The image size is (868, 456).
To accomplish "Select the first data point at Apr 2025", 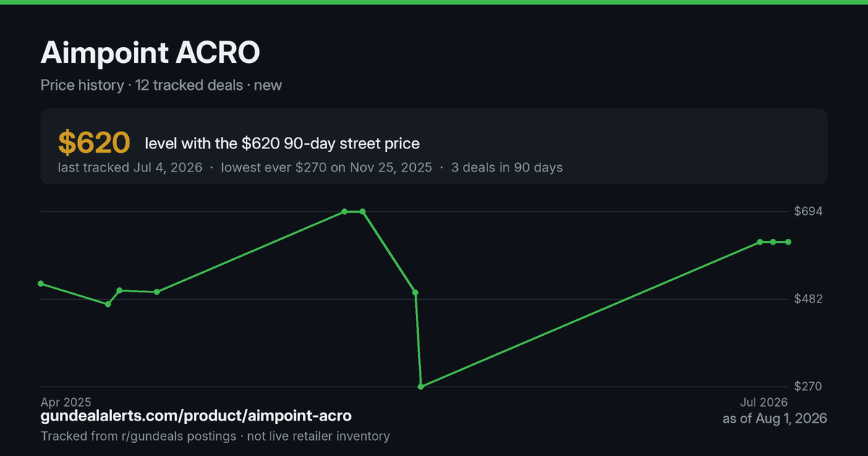I will point(41,284).
